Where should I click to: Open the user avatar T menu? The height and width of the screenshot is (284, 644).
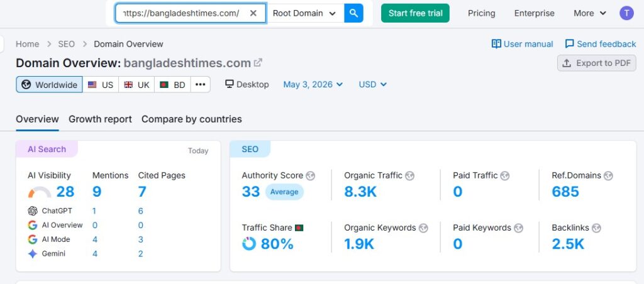(626, 13)
